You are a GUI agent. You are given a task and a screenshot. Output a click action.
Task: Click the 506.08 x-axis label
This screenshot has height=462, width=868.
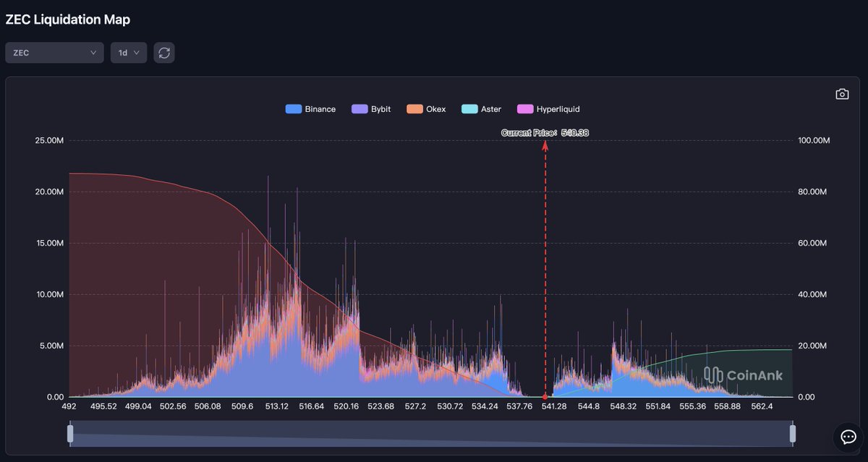(208, 406)
